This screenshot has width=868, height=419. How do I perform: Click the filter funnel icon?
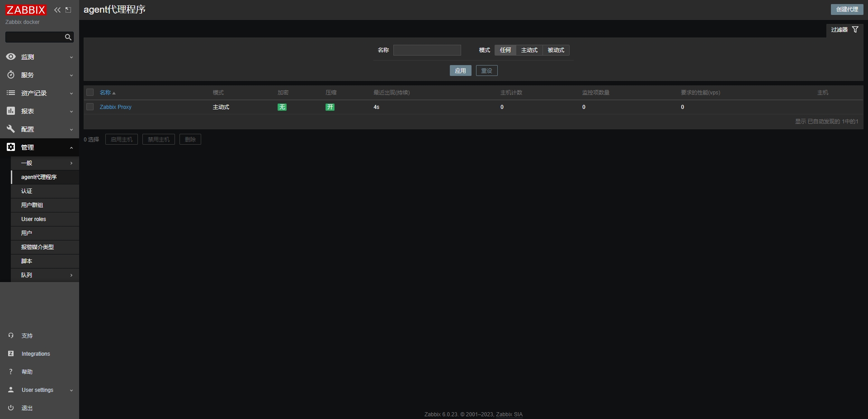pos(855,29)
